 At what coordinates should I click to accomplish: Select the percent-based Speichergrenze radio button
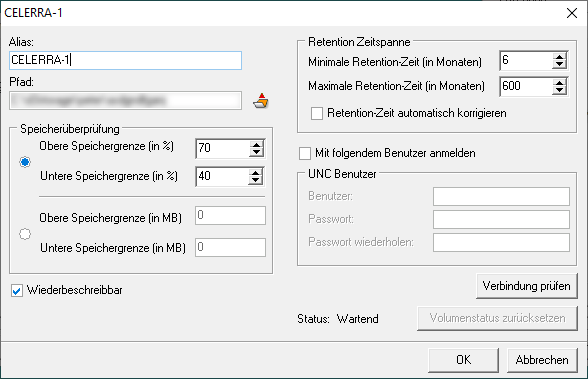pyautogui.click(x=25, y=162)
